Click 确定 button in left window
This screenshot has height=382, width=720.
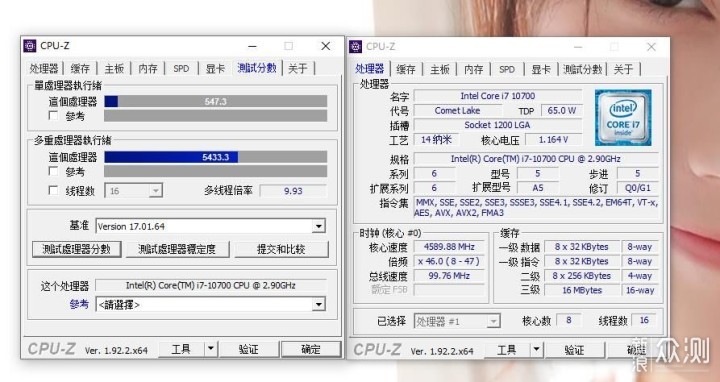311,349
